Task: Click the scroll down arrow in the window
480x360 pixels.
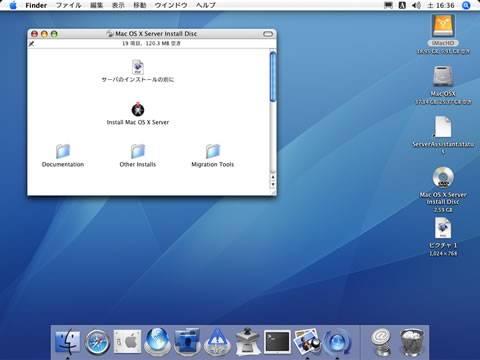Action: click(273, 184)
